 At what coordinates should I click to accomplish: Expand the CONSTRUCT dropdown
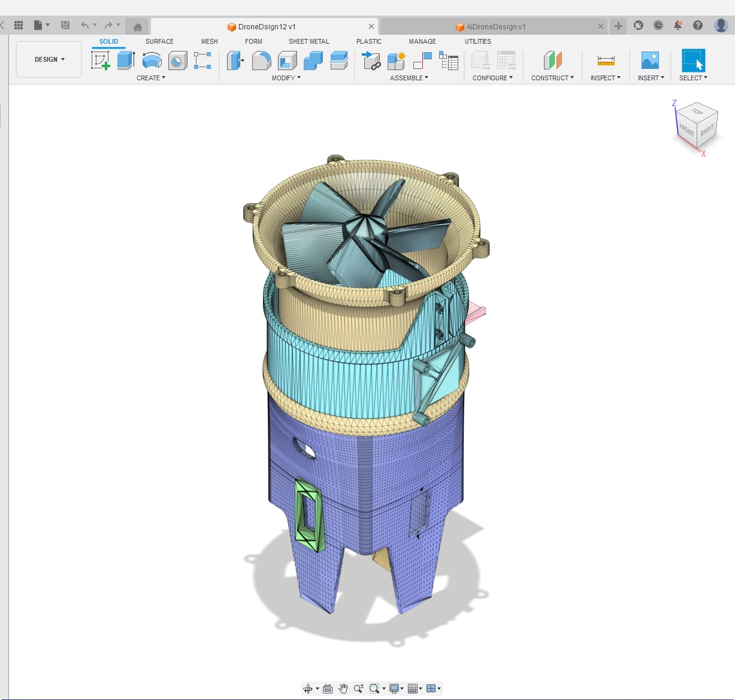point(552,78)
